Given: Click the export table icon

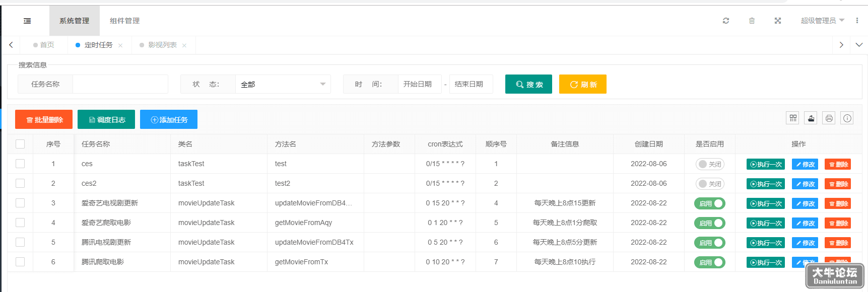Looking at the screenshot, I should pos(811,118).
